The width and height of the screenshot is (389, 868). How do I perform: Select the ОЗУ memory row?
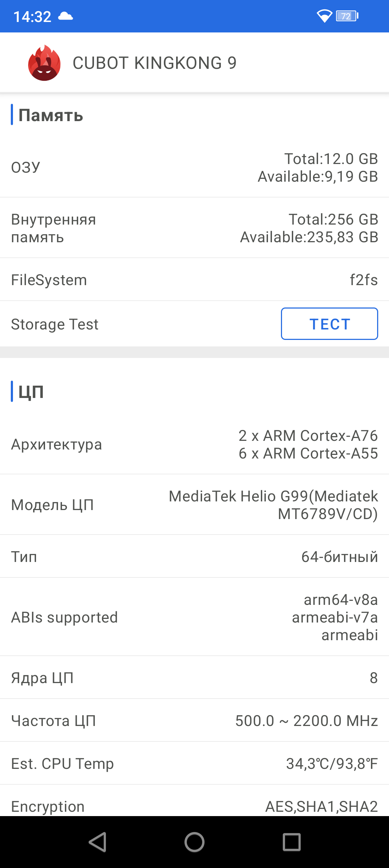click(194, 168)
